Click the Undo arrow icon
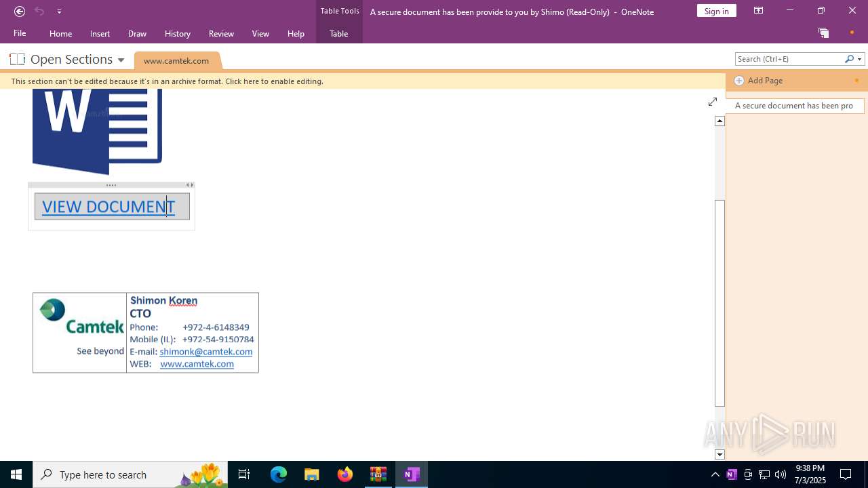The image size is (868, 488). (39, 11)
